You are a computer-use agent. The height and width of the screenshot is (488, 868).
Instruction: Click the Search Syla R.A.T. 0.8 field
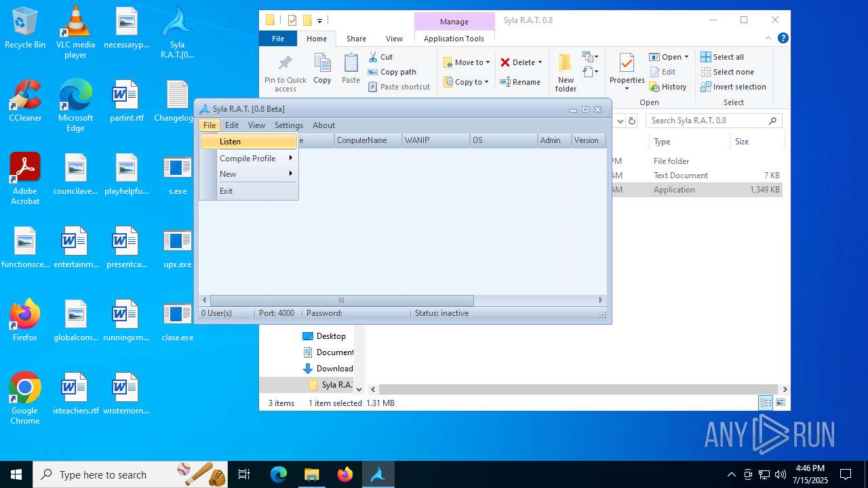[713, 121]
